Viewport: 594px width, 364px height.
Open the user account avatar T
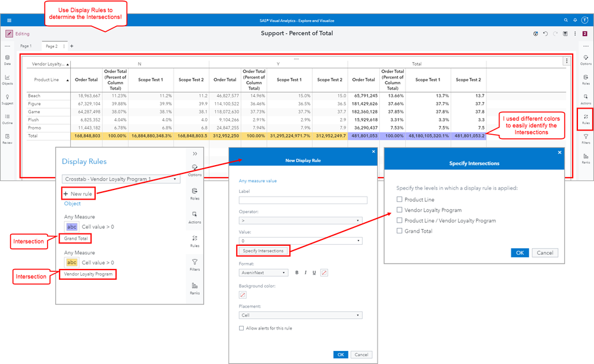(585, 20)
